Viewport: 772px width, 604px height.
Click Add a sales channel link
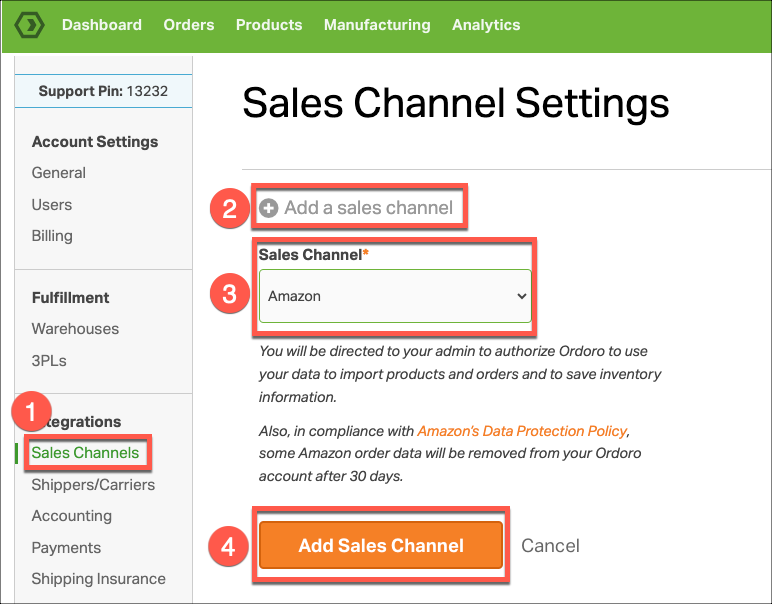coord(368,208)
